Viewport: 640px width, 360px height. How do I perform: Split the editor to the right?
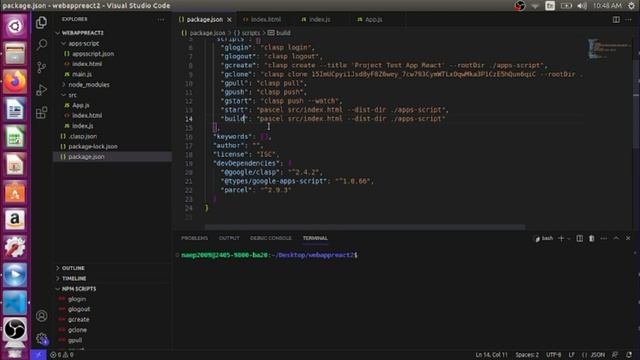616,19
